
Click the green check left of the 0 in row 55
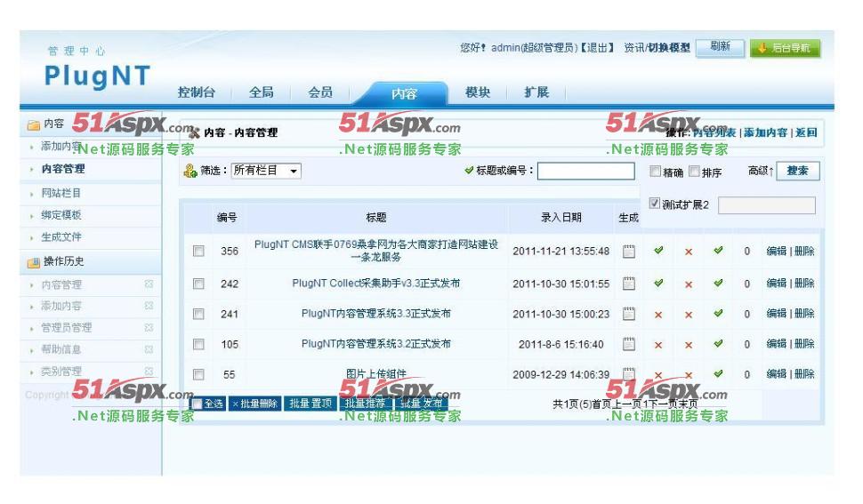click(x=718, y=373)
